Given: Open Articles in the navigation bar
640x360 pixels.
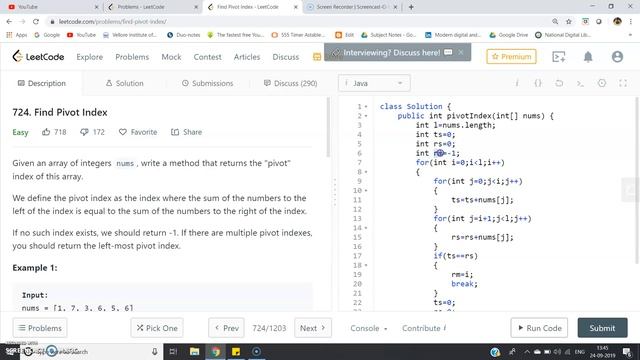Looking at the screenshot, I should (x=247, y=57).
